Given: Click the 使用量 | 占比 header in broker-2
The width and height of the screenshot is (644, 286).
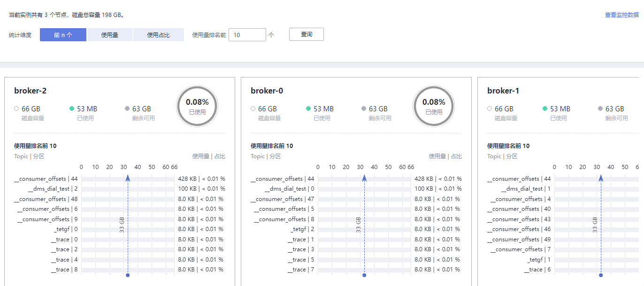Looking at the screenshot, I should pyautogui.click(x=209, y=156).
